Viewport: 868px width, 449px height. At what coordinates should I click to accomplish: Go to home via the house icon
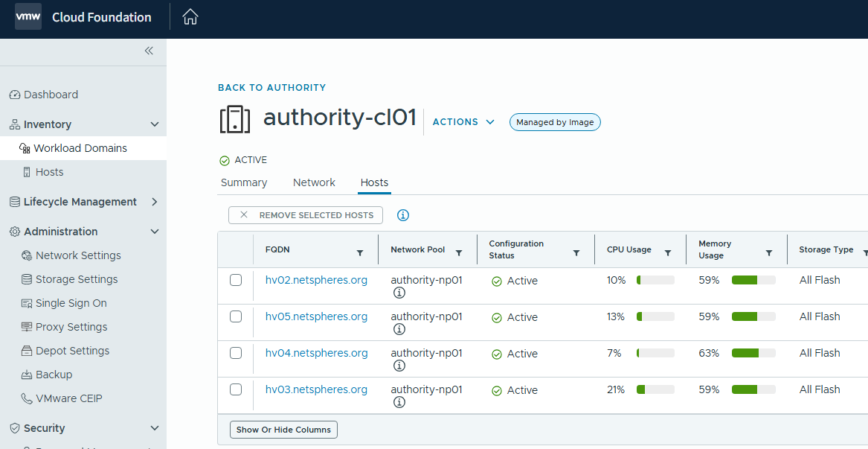(x=190, y=16)
